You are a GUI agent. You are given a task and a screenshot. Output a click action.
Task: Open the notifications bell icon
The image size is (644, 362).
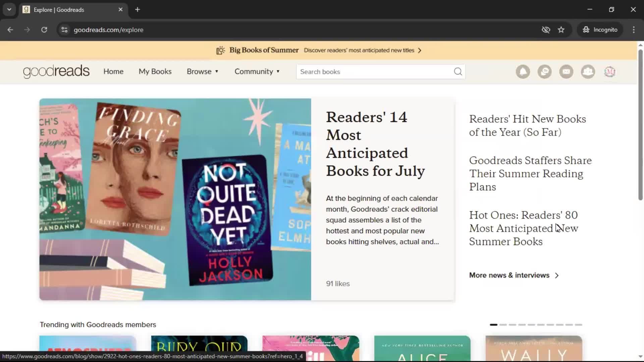click(x=523, y=72)
